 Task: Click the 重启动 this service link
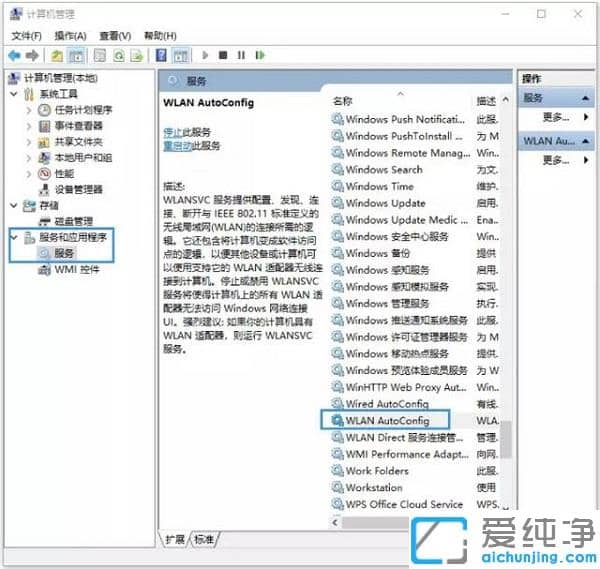coord(178,146)
